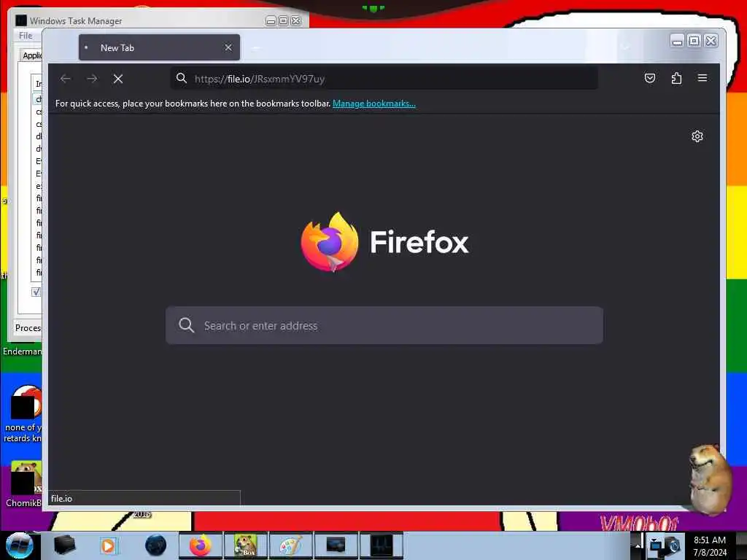
Task: Stop loading the page with the X button
Action: pyautogui.click(x=118, y=79)
